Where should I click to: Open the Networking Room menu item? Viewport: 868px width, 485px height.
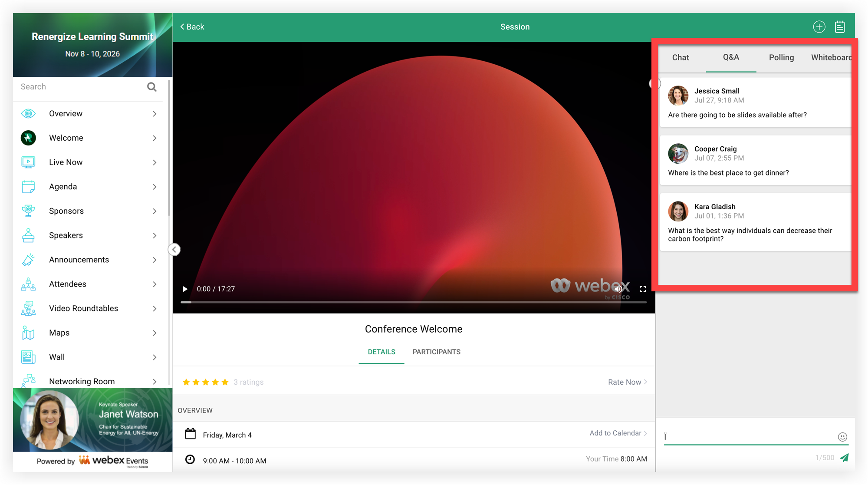89,380
